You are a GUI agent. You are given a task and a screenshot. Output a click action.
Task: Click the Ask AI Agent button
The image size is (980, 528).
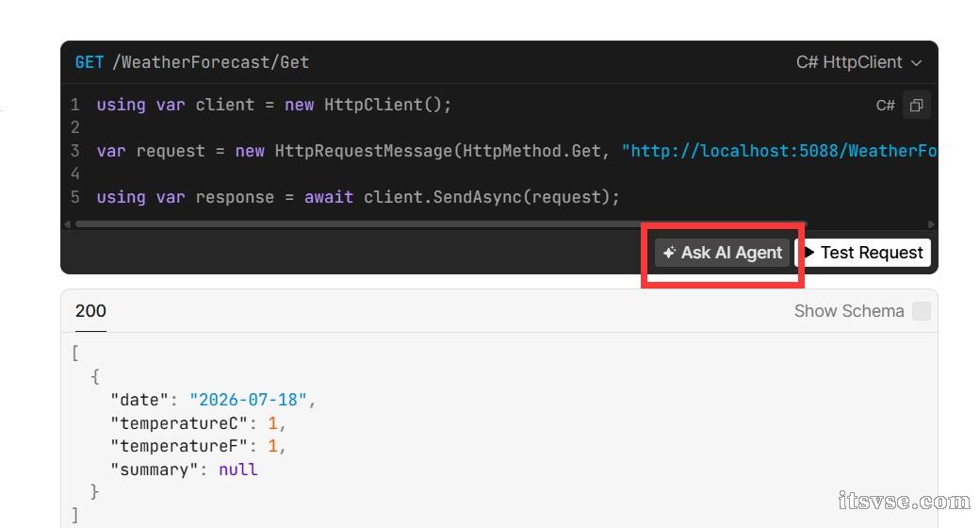[723, 253]
